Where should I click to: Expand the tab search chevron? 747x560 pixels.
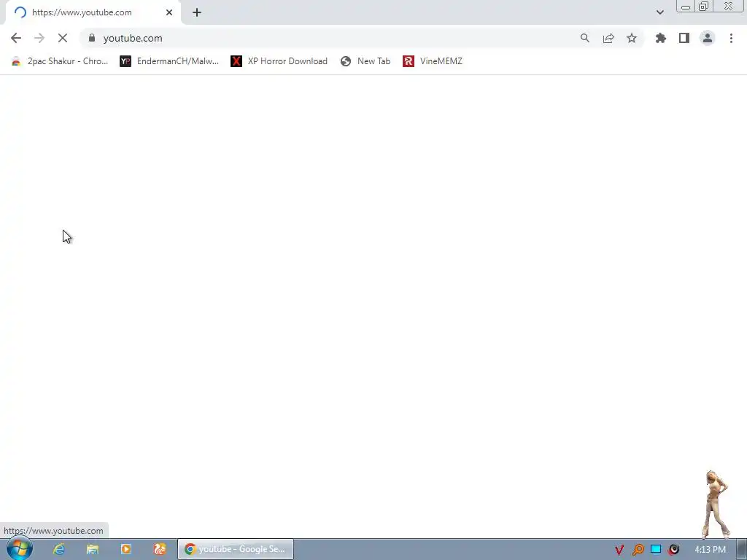(x=659, y=12)
